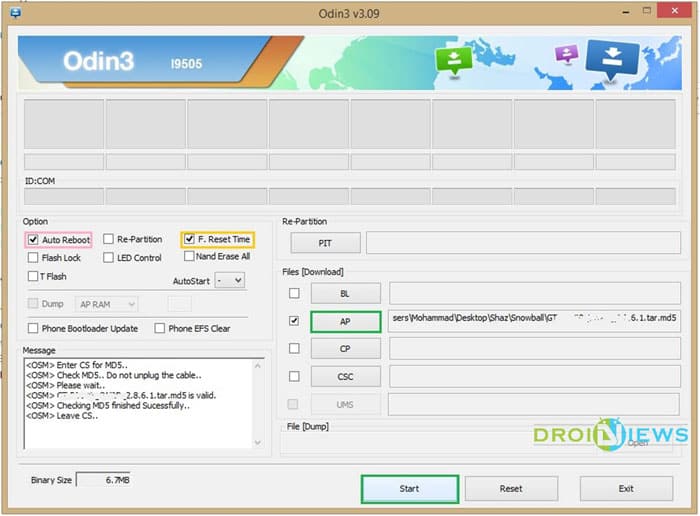Tick the checkbox beside the CP button
700x516 pixels.
tap(294, 348)
